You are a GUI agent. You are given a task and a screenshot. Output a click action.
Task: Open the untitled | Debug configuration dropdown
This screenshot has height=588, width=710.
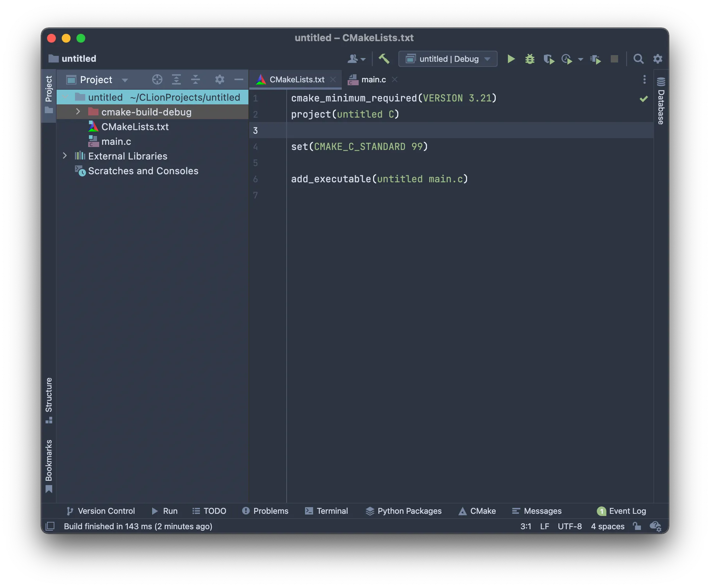pyautogui.click(x=448, y=59)
